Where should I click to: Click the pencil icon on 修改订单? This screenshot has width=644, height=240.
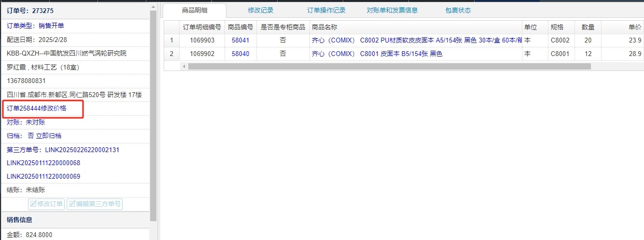tap(33, 204)
